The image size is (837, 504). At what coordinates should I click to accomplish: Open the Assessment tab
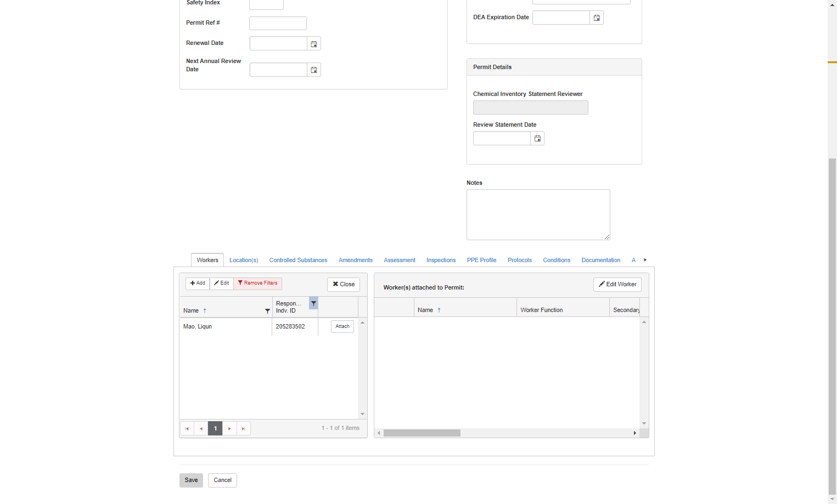pyautogui.click(x=400, y=260)
